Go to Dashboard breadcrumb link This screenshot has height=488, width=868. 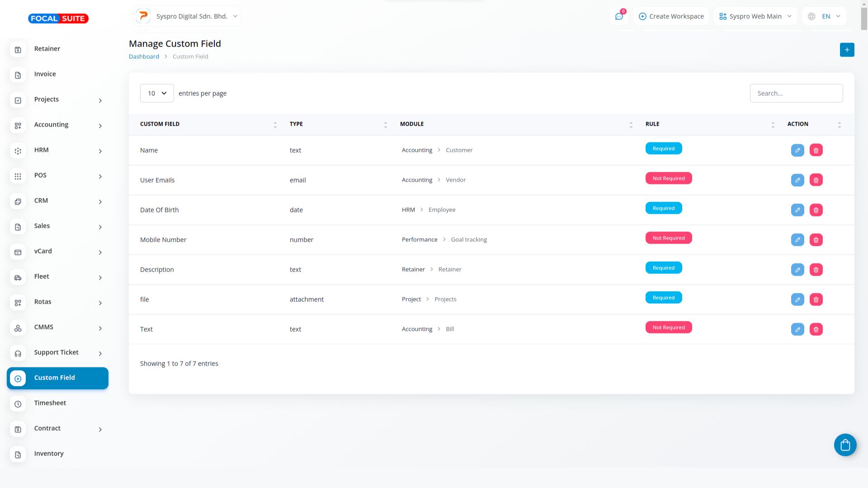tap(144, 56)
